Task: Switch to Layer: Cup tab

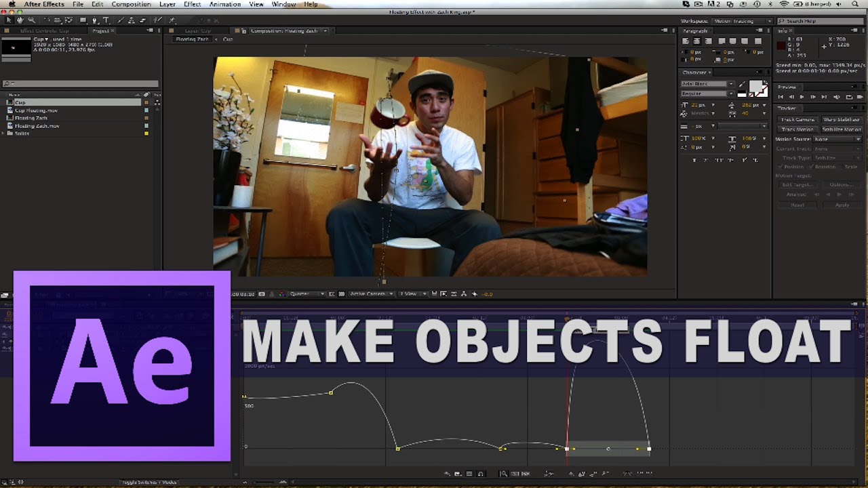Action: [197, 30]
